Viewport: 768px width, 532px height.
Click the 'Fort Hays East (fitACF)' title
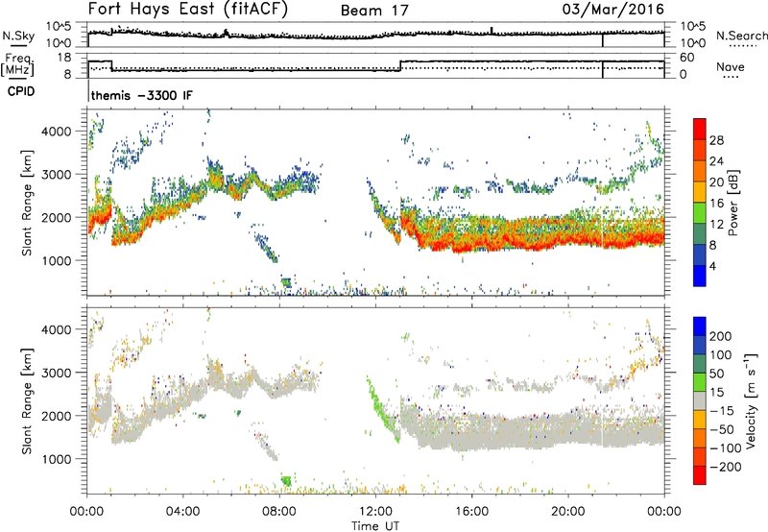tap(188, 9)
